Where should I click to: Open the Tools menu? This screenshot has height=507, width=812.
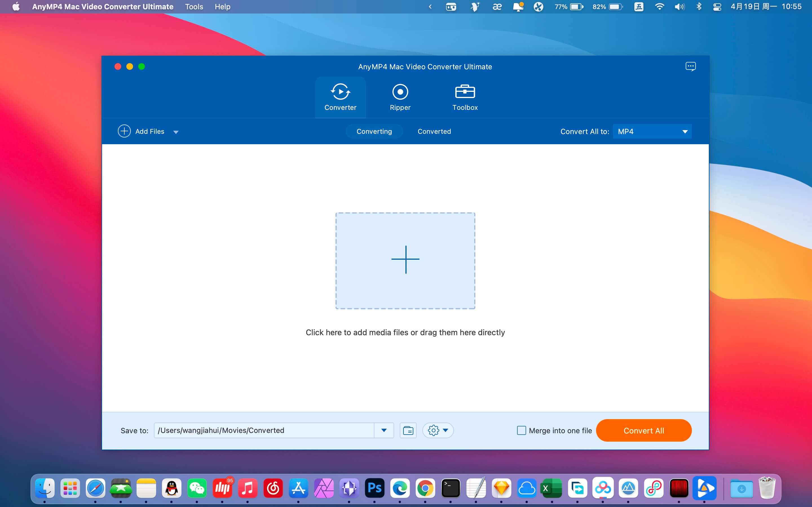(194, 7)
